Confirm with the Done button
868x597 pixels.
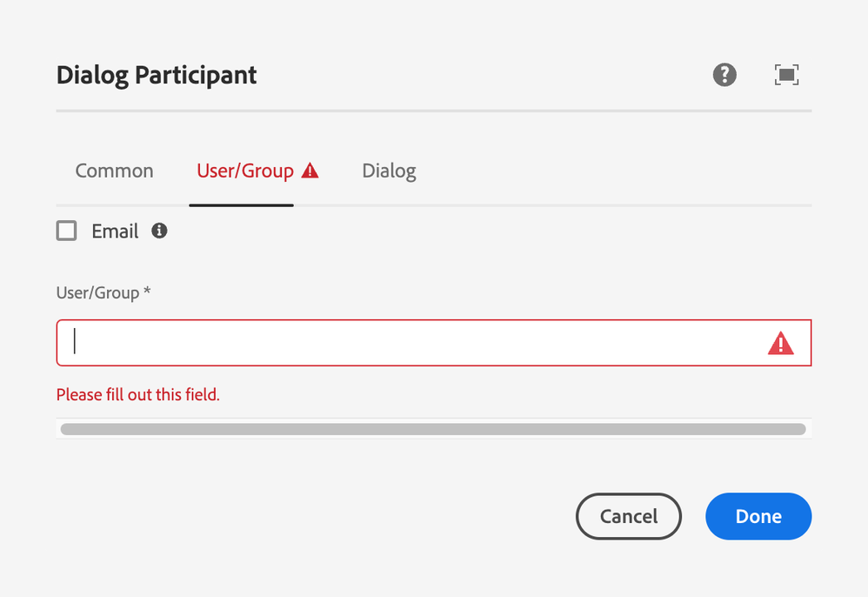(x=758, y=516)
